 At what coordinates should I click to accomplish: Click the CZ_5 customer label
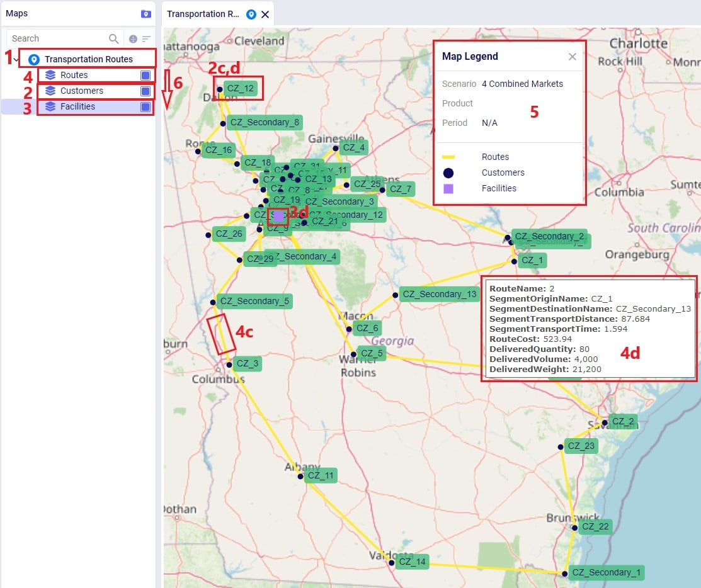[372, 353]
